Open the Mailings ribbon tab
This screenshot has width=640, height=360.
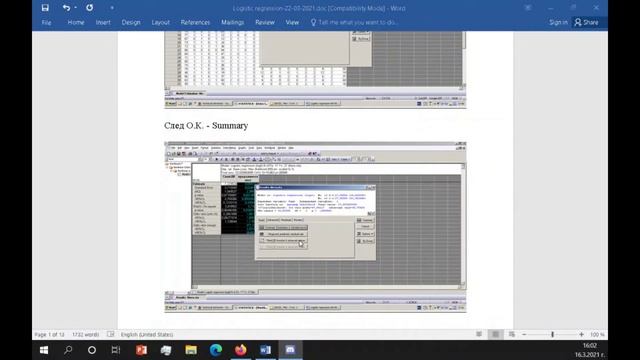click(x=233, y=22)
